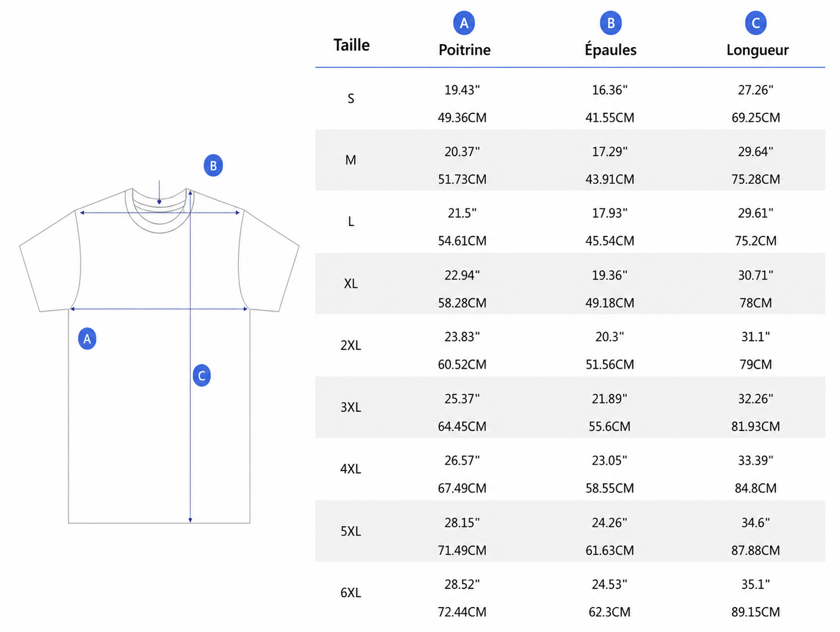Click the blue B badge above Épaules

(x=610, y=23)
